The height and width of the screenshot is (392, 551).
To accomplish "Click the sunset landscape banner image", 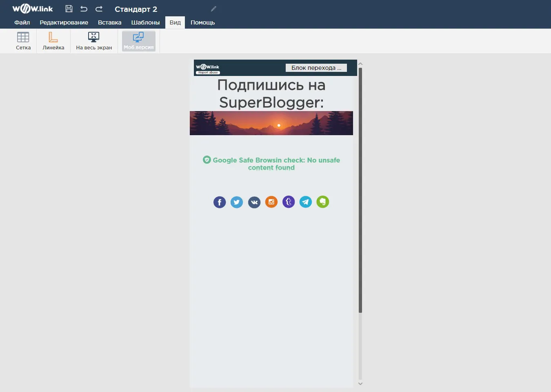I will tap(271, 123).
